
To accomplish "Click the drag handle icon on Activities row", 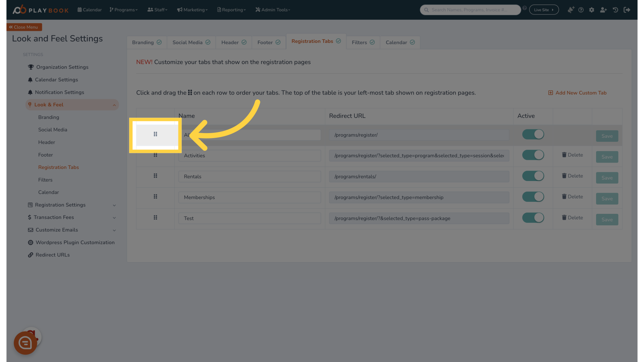I will point(155,155).
